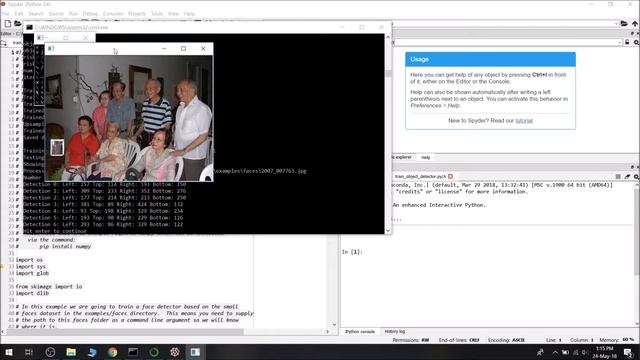Click the cmd window scrollbar down arrow
The height and width of the screenshot is (360, 640).
(388, 231)
